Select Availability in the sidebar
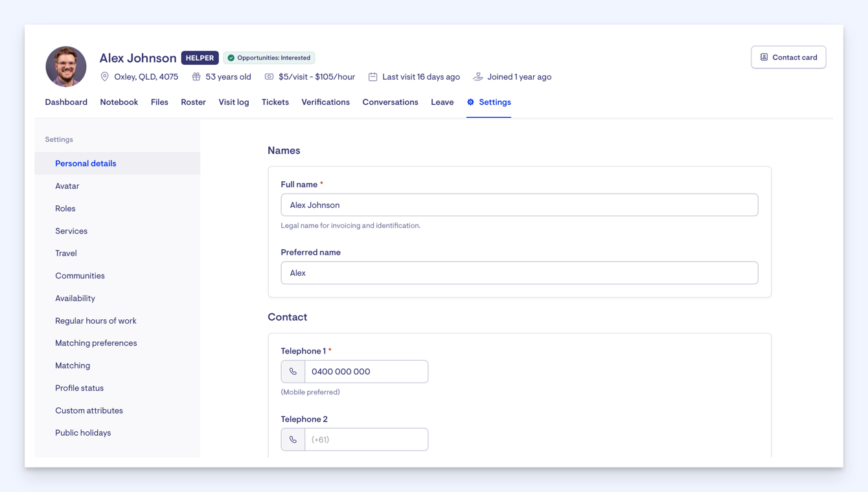 117,298
